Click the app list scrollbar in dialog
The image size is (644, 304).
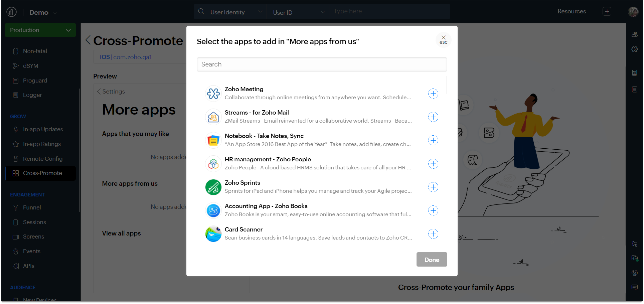[447, 85]
